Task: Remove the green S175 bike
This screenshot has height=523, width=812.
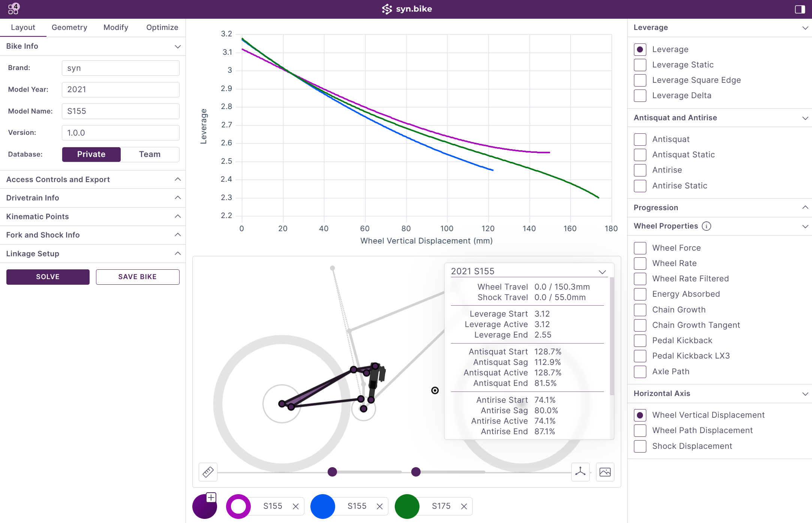Action: pyautogui.click(x=464, y=507)
